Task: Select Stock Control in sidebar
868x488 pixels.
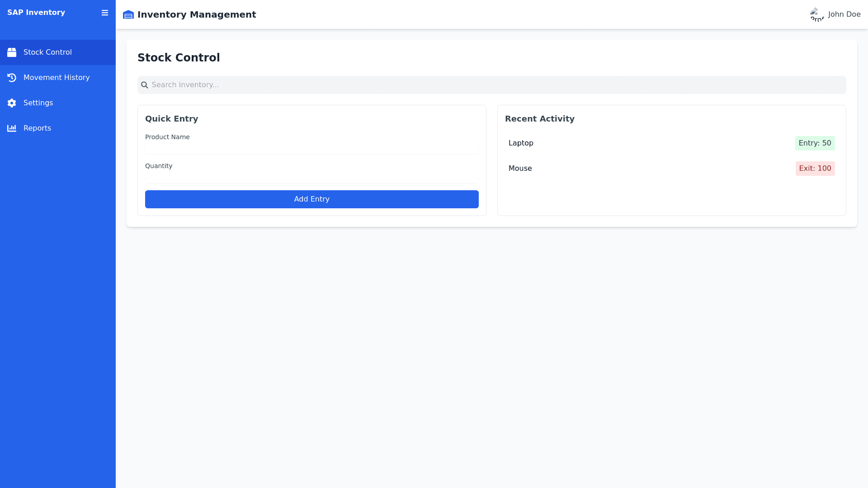Action: [x=47, y=52]
